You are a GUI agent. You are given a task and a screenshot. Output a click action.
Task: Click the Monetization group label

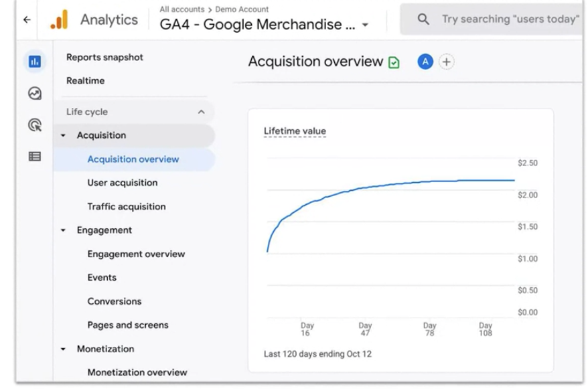pyautogui.click(x=105, y=349)
